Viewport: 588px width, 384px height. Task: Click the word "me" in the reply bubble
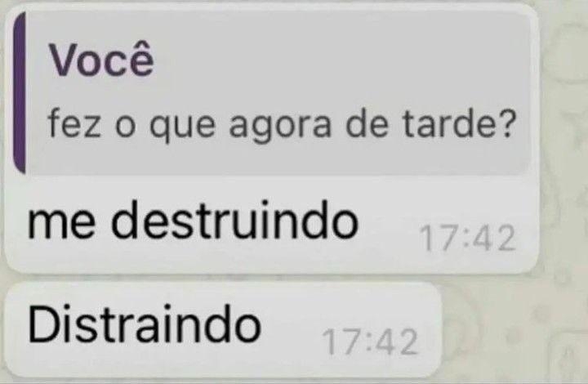point(61,225)
